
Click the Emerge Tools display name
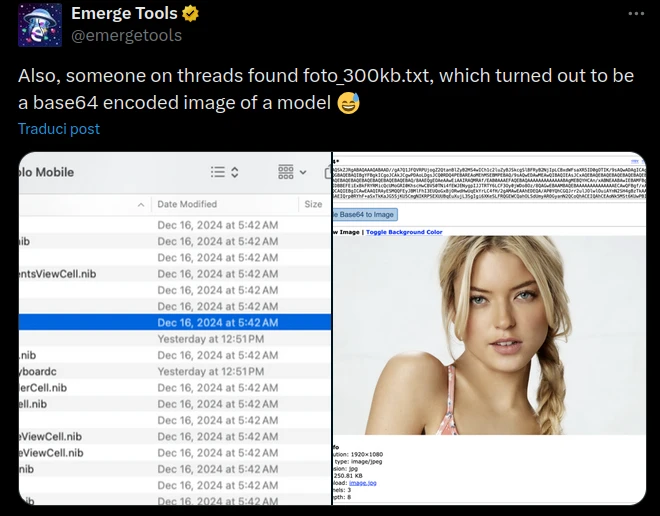(x=124, y=13)
